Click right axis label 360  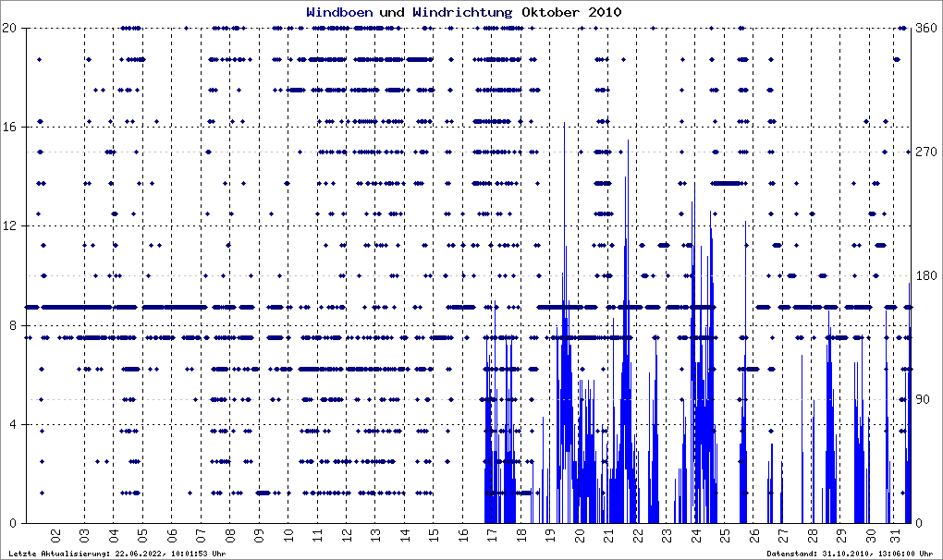point(926,28)
